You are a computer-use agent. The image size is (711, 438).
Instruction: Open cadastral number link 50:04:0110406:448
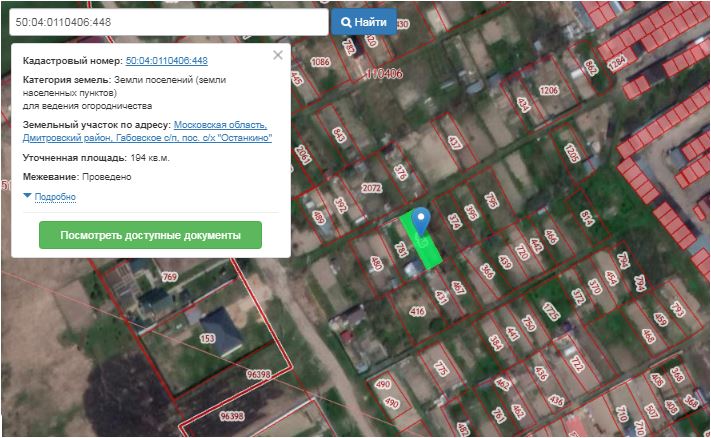pos(166,60)
